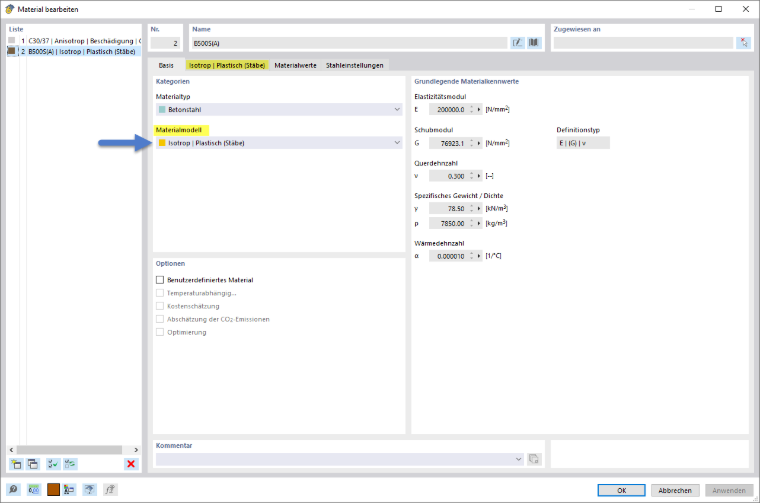Click the select all check icon under the list
The width and height of the screenshot is (760, 503).
coord(53,464)
